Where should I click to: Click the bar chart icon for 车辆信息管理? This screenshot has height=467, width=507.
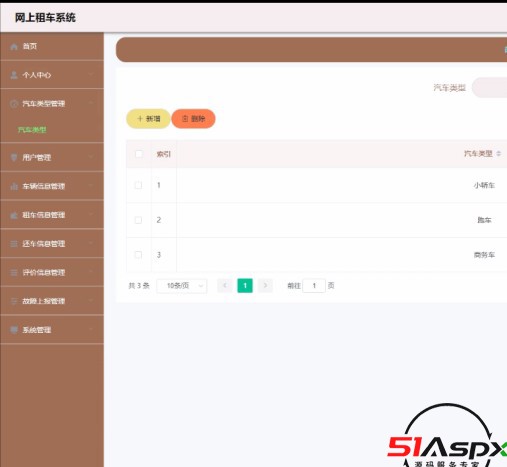point(14,186)
